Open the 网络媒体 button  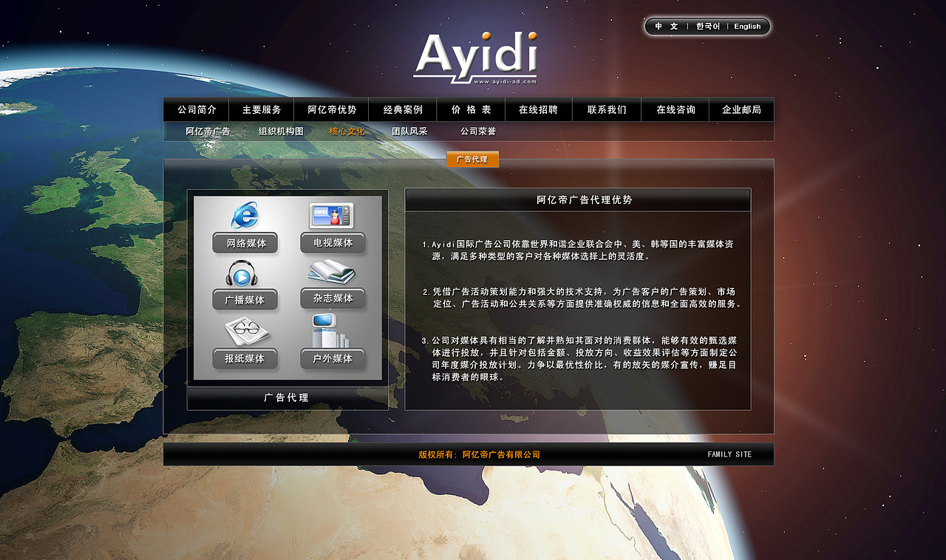click(x=245, y=243)
